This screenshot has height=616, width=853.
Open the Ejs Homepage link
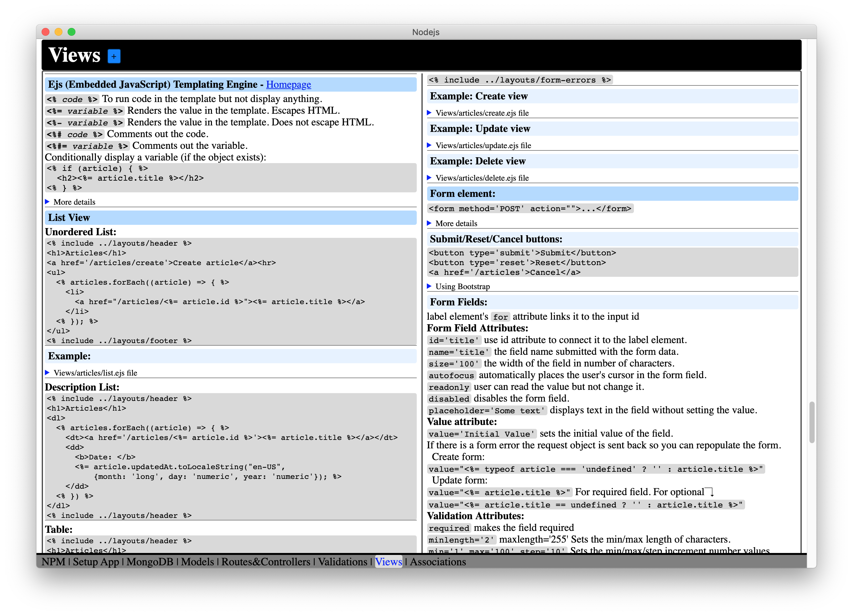tap(288, 84)
